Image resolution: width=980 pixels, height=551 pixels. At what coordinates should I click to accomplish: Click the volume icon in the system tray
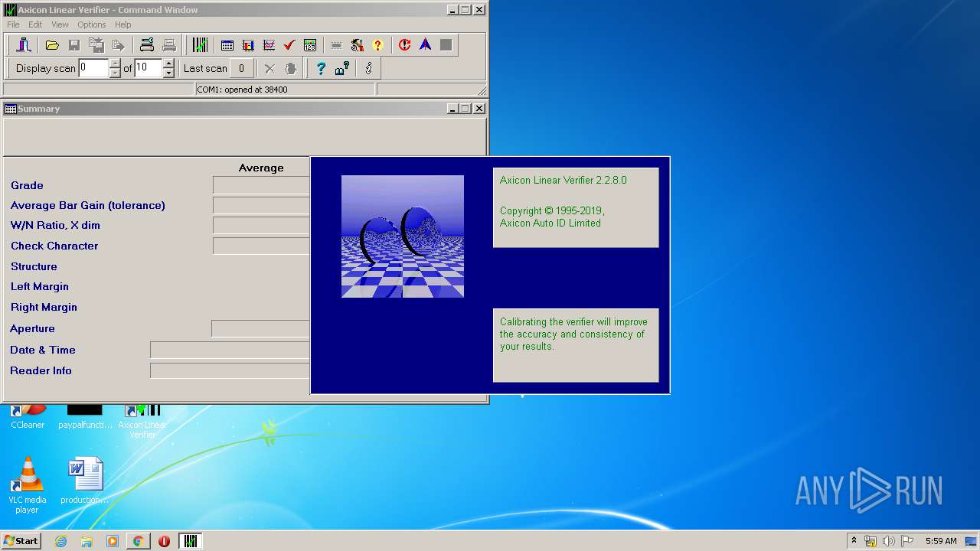pos(889,541)
